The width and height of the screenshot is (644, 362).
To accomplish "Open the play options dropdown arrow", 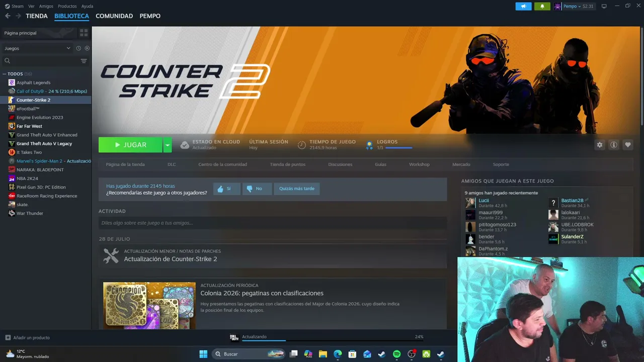I will point(168,145).
